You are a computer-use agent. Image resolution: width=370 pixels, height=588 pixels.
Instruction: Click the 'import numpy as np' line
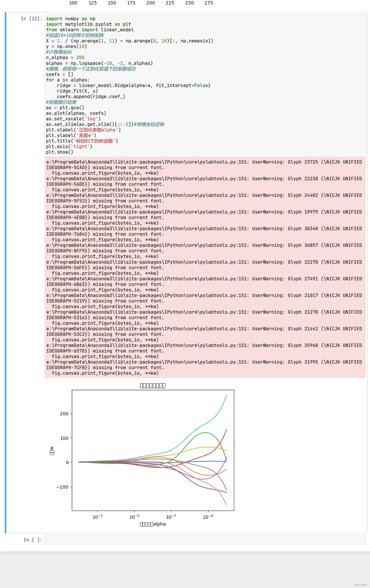[71, 19]
